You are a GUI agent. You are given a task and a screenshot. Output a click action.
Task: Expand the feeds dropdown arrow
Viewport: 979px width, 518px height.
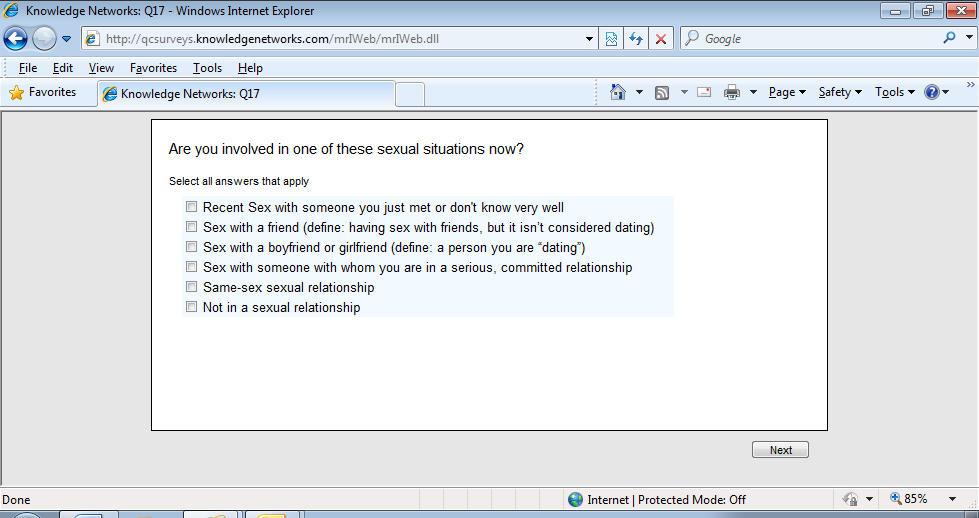coord(684,92)
